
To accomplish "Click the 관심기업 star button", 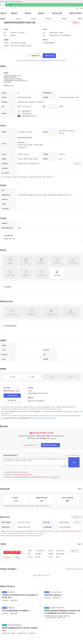I will coord(8,557).
